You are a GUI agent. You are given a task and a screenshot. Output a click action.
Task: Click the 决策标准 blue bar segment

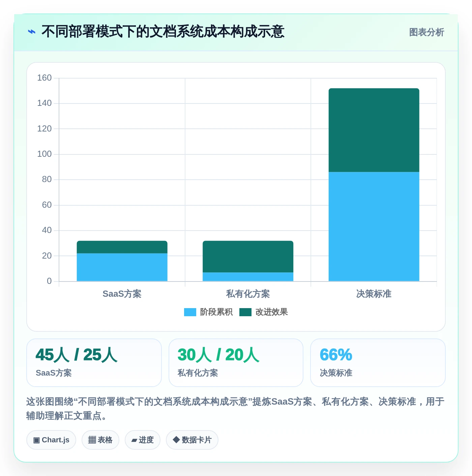(374, 227)
